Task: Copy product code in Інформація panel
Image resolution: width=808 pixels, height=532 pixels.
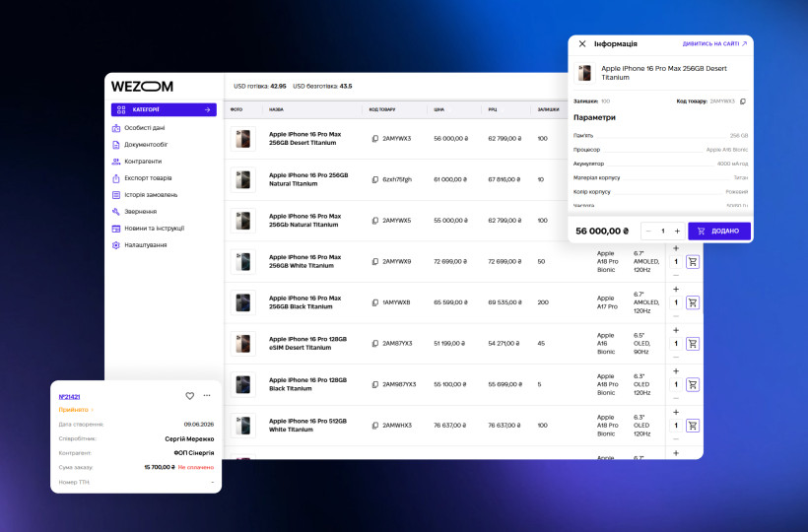Action: (743, 101)
